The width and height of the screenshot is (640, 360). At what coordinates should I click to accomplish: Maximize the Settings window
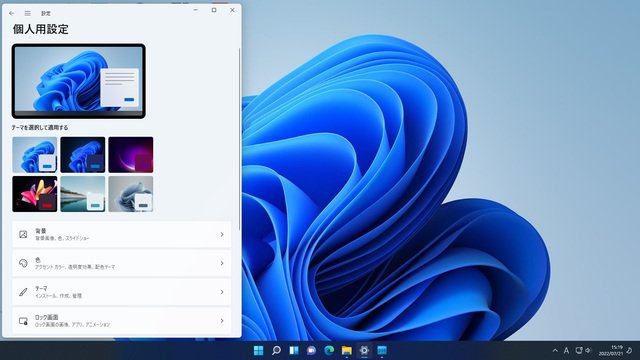tap(214, 10)
